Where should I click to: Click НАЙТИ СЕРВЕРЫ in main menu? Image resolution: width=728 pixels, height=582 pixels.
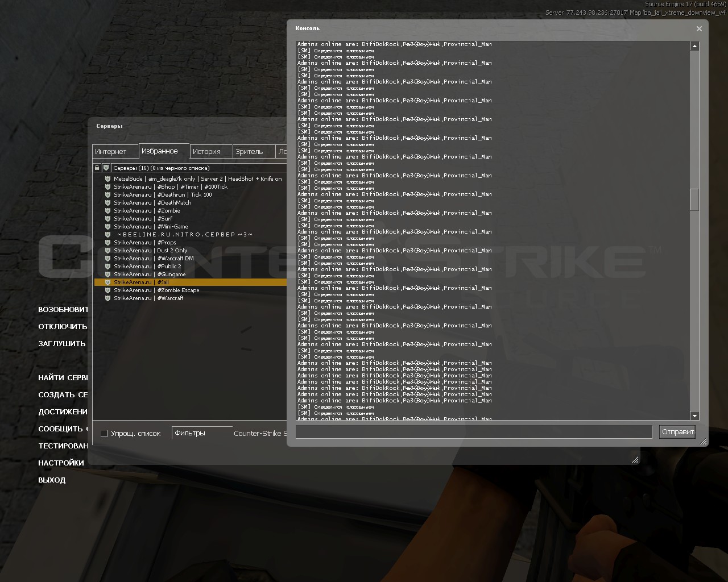(x=63, y=378)
